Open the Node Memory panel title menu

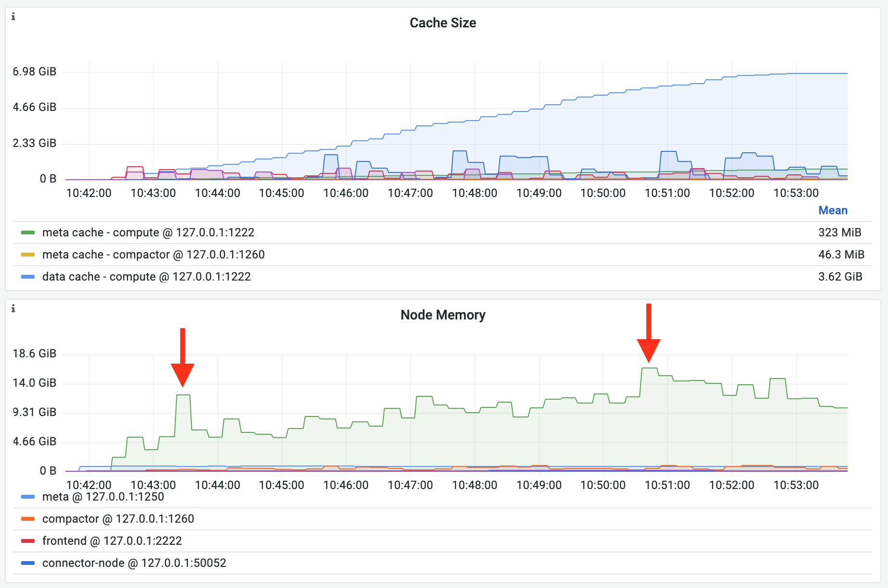443,315
